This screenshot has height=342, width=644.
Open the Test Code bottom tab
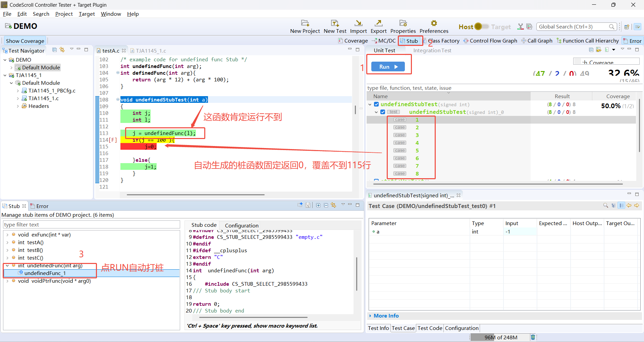tap(430, 328)
